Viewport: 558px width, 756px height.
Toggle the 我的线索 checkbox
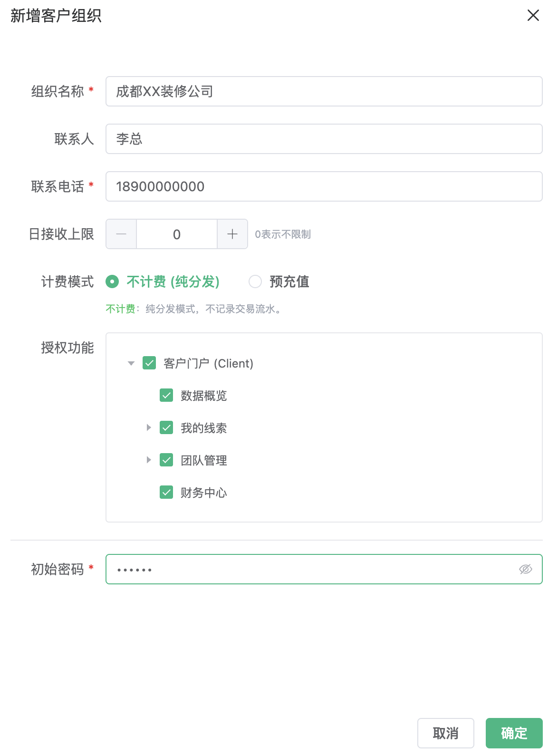[166, 428]
